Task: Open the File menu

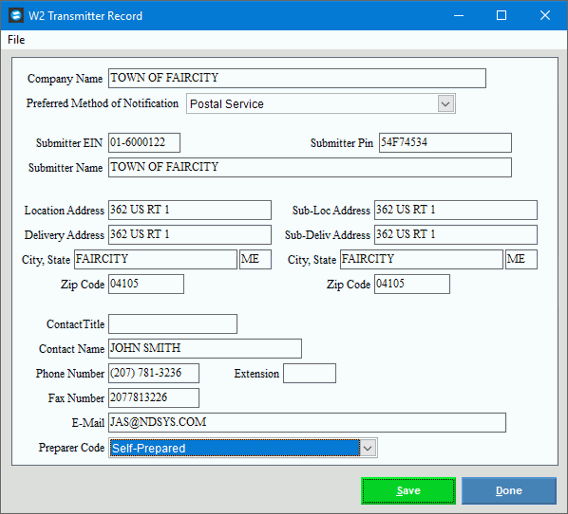Action: [x=16, y=39]
